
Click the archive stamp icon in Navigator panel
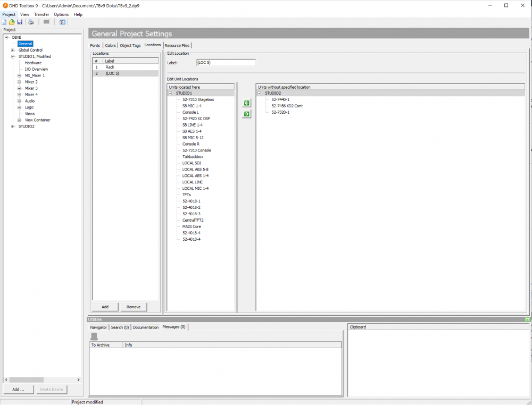[x=94, y=336]
